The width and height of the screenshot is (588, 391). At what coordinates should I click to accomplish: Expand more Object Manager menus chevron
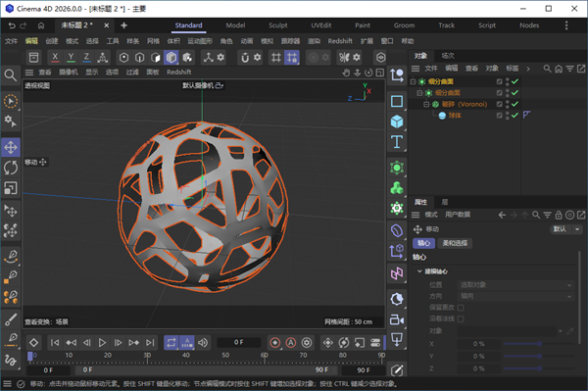point(528,69)
